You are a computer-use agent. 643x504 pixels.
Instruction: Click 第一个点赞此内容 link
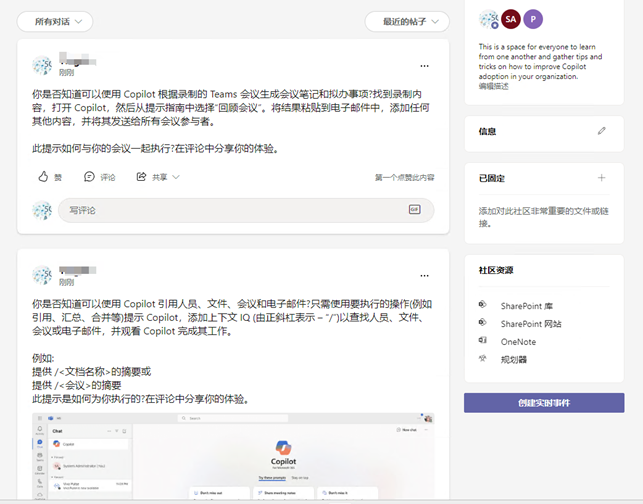pos(404,177)
